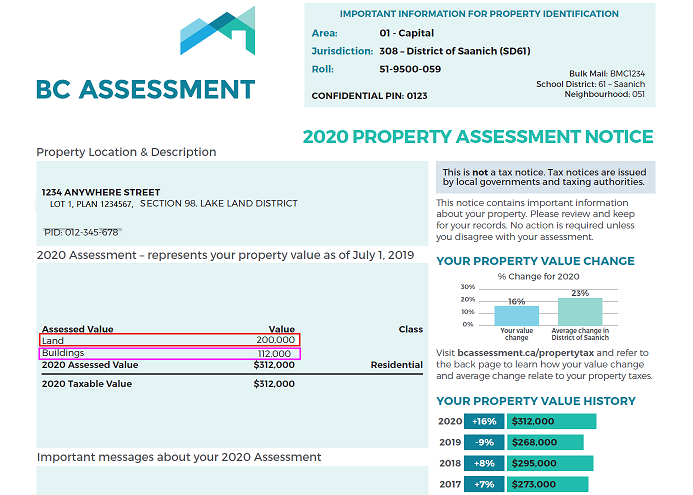Click the 2018 +8% change badge
693x495 pixels.
coord(484,463)
